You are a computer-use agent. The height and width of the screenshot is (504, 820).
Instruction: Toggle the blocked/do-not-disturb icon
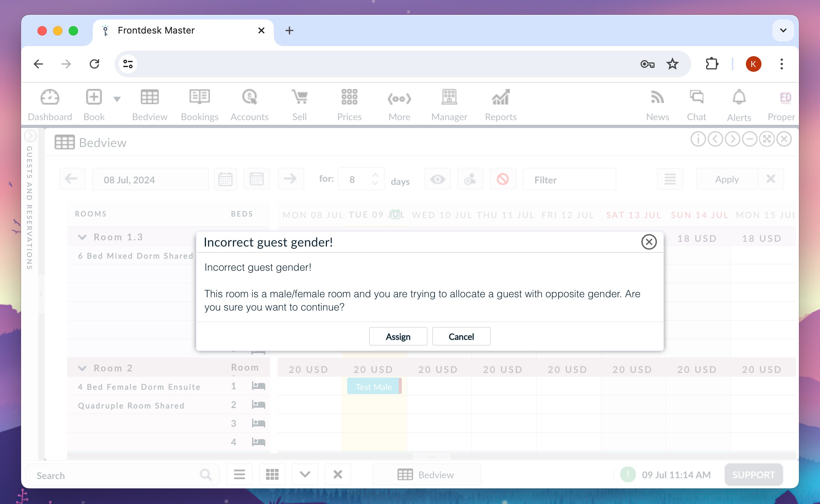pyautogui.click(x=502, y=180)
